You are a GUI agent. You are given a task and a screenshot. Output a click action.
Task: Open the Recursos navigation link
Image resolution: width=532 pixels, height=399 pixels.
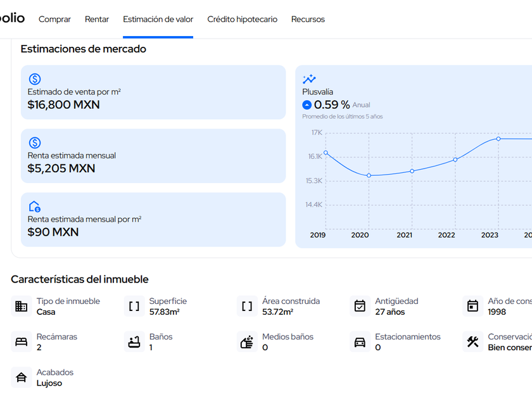(308, 20)
